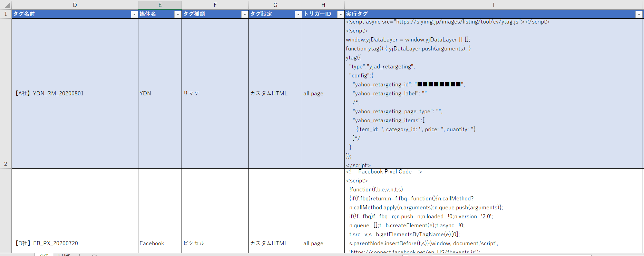Open the filter dropdown for 実行タグ

click(639, 14)
